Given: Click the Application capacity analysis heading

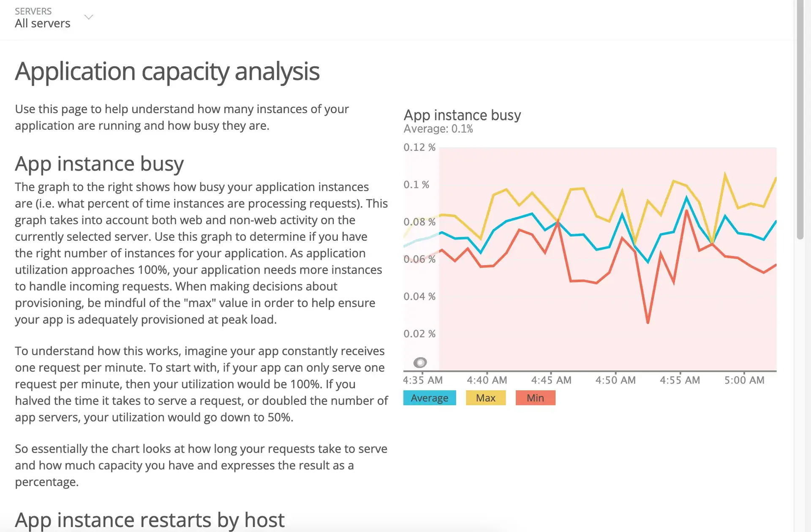Looking at the screenshot, I should (x=167, y=71).
